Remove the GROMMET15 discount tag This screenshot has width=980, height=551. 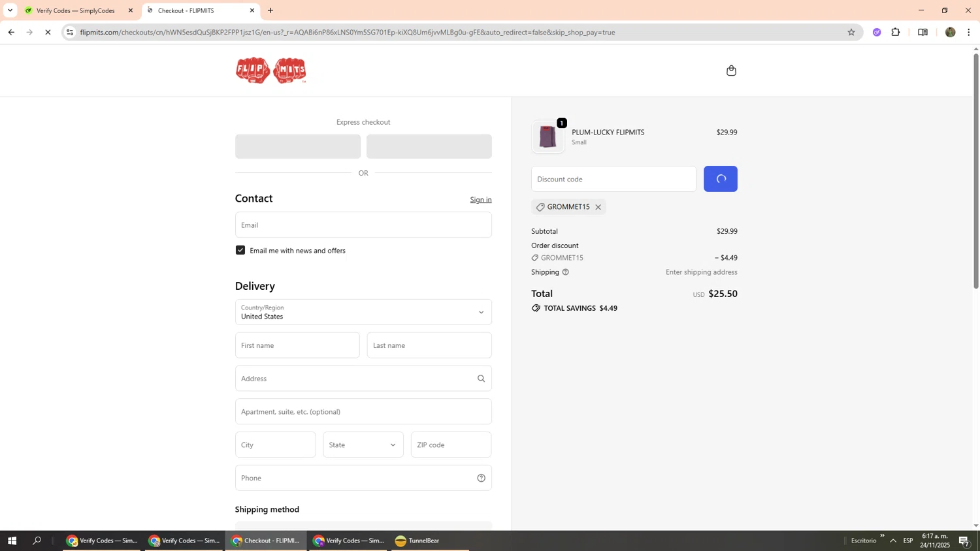598,207
